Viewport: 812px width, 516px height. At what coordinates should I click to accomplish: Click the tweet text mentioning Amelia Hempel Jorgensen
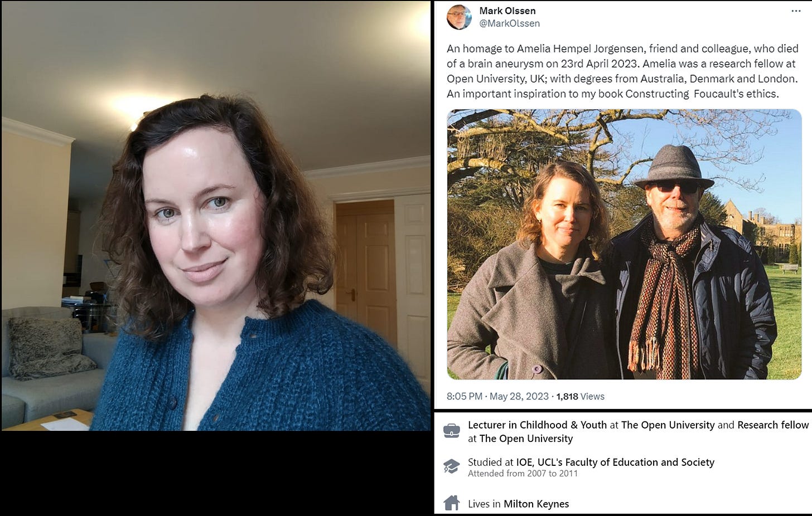pos(622,71)
